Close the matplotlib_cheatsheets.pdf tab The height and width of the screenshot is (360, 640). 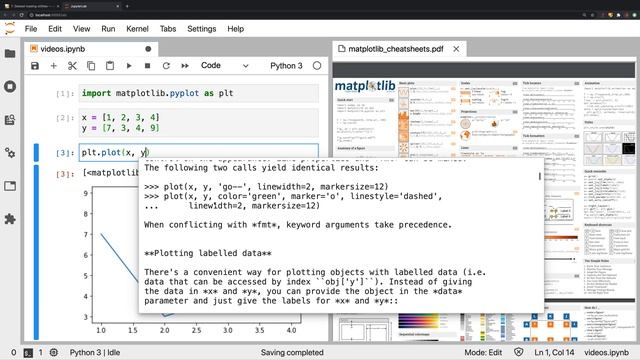click(x=456, y=49)
